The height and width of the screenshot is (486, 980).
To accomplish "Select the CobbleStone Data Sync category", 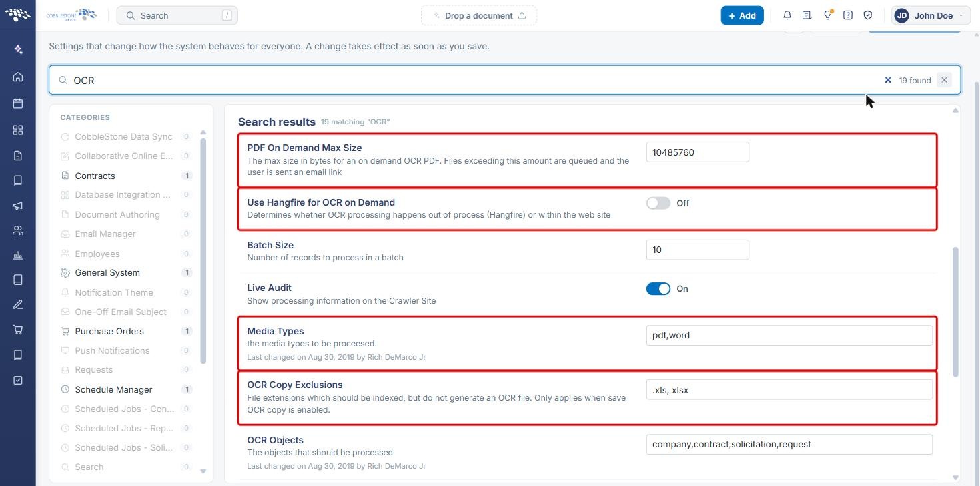I will tap(127, 136).
